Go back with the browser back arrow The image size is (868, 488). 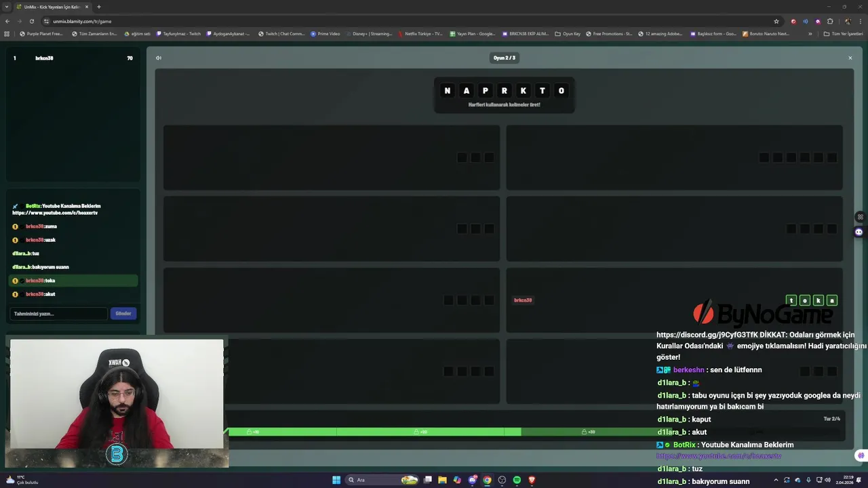point(7,21)
